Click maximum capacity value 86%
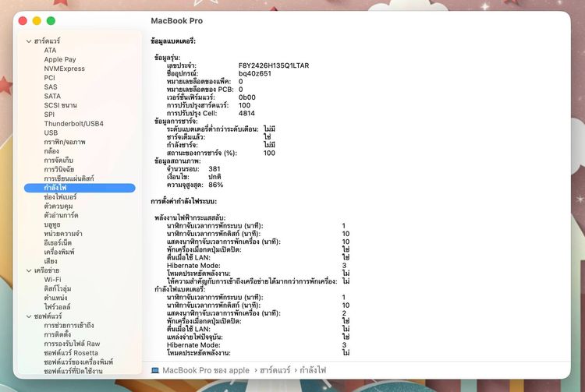 (215, 185)
